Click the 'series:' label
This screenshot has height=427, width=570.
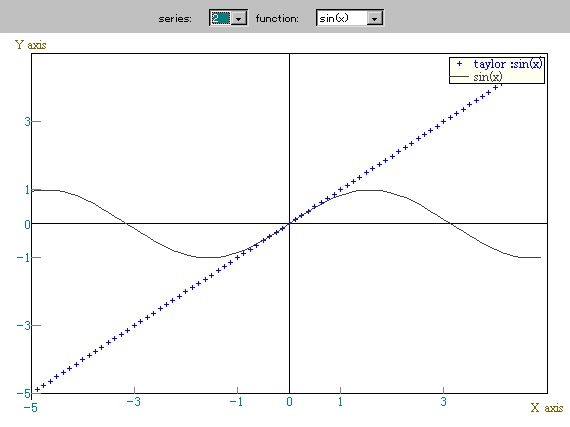click(175, 19)
